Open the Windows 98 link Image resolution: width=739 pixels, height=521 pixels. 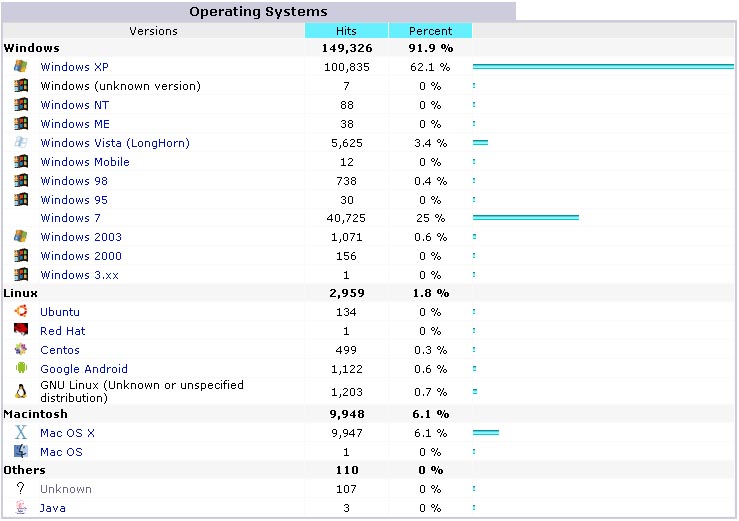74,181
